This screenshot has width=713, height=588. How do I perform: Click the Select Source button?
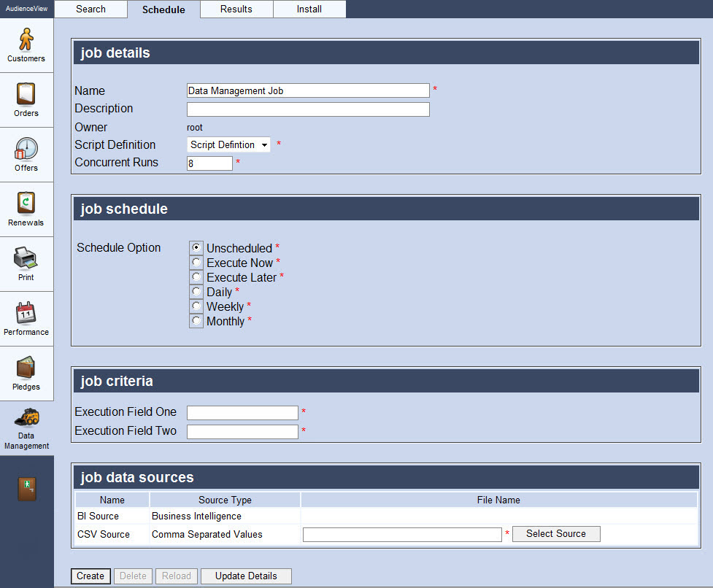pos(556,534)
